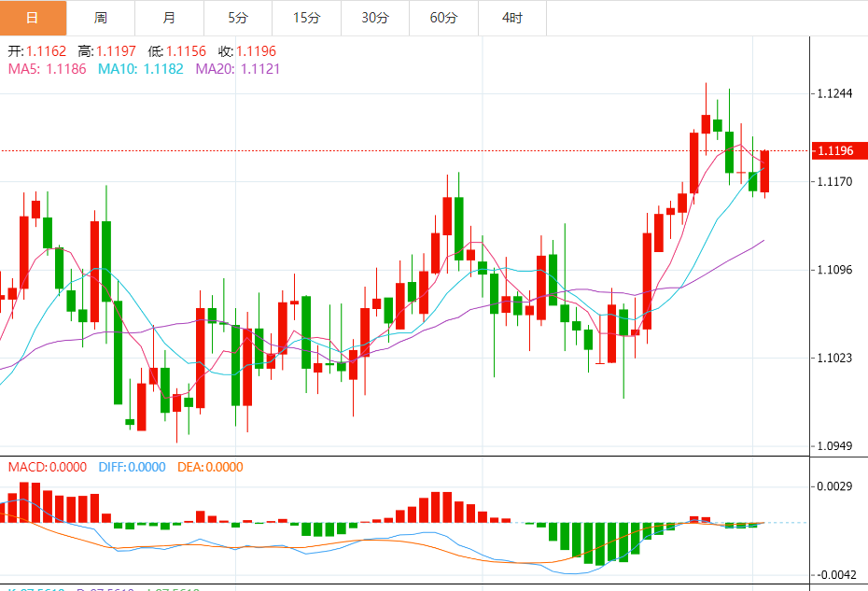This screenshot has width=868, height=591.
Task: Click the MA10: 1.1182 indicator label
Action: coord(141,69)
